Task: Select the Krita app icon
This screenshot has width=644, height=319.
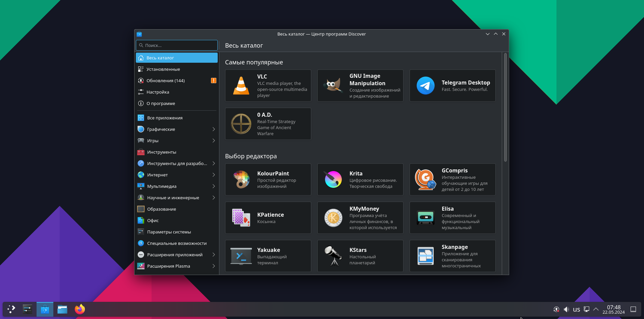Action: [x=333, y=179]
